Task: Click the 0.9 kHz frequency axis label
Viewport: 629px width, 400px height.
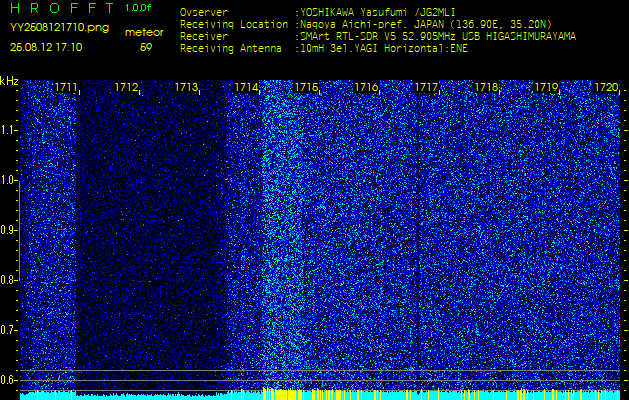Action: pos(8,230)
